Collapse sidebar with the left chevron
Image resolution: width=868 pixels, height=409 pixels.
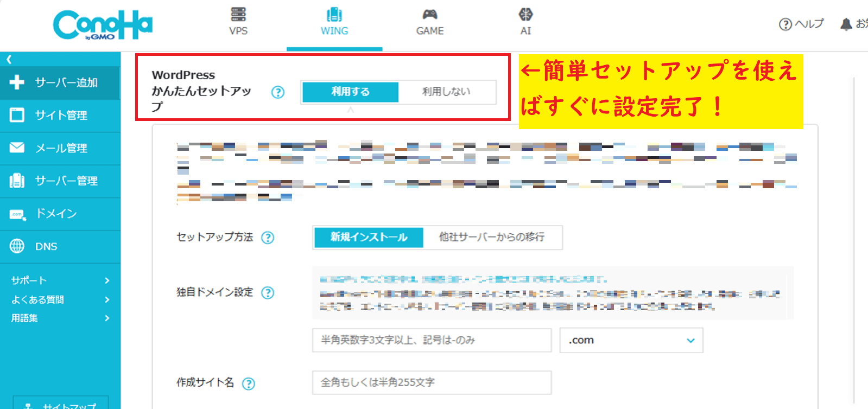9,59
